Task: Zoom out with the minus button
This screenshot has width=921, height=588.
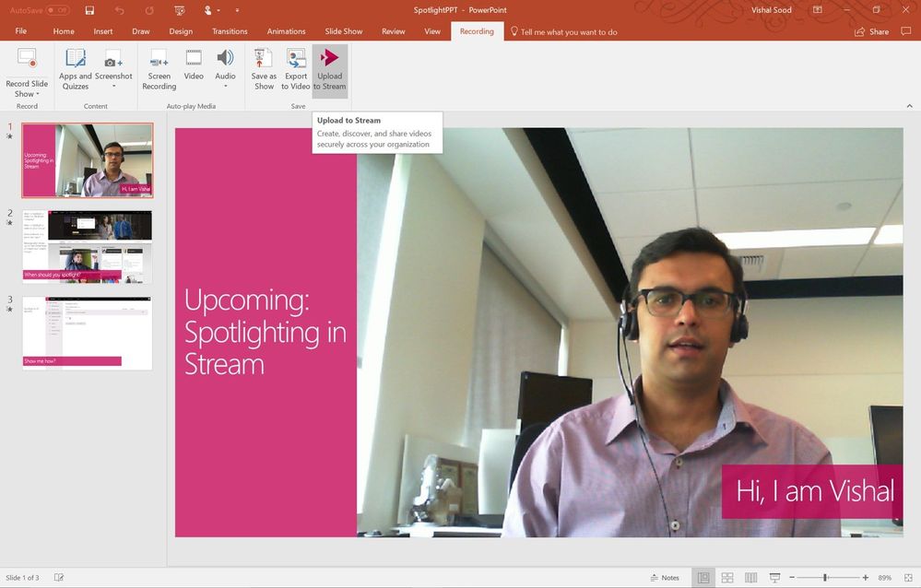Action: 792,578
